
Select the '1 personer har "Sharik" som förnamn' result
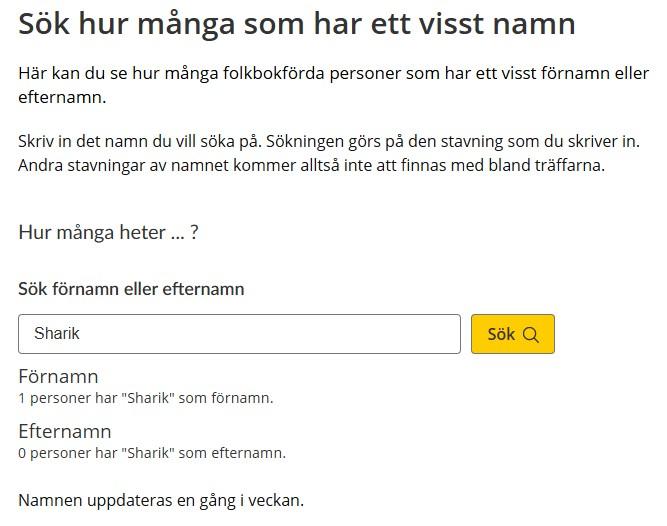click(x=145, y=398)
